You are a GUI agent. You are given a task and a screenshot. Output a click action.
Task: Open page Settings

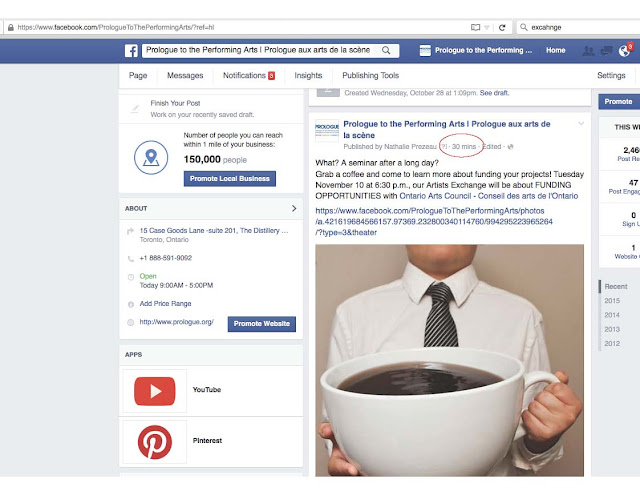pyautogui.click(x=611, y=75)
